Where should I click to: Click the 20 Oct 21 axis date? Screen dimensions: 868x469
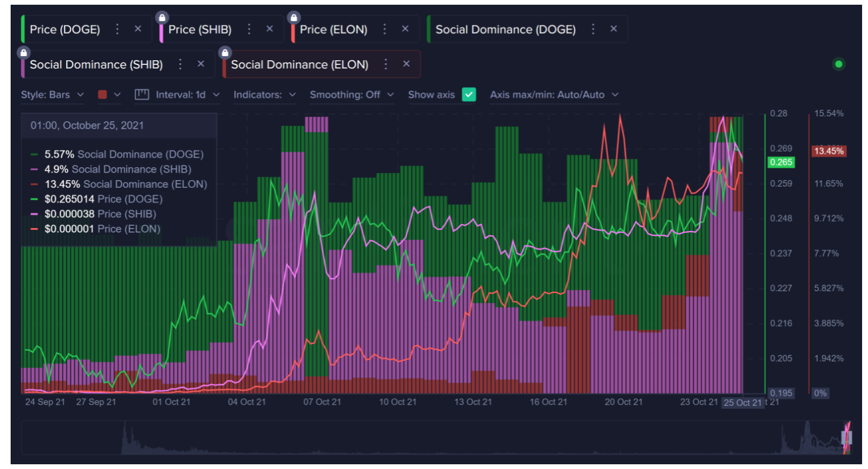click(624, 402)
